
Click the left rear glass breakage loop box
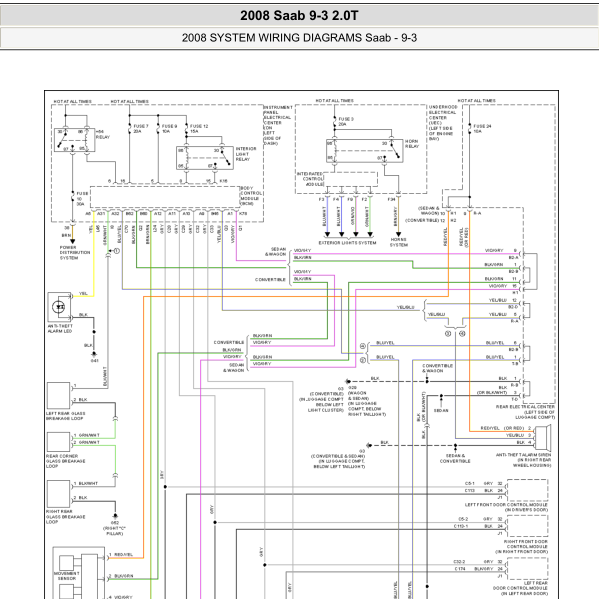click(58, 396)
